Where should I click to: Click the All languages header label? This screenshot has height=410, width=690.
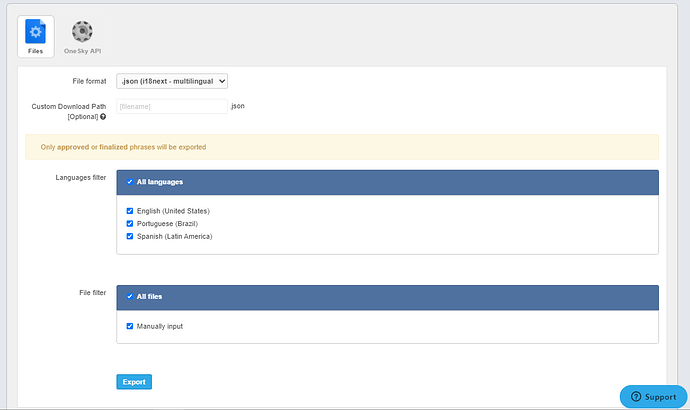click(160, 182)
